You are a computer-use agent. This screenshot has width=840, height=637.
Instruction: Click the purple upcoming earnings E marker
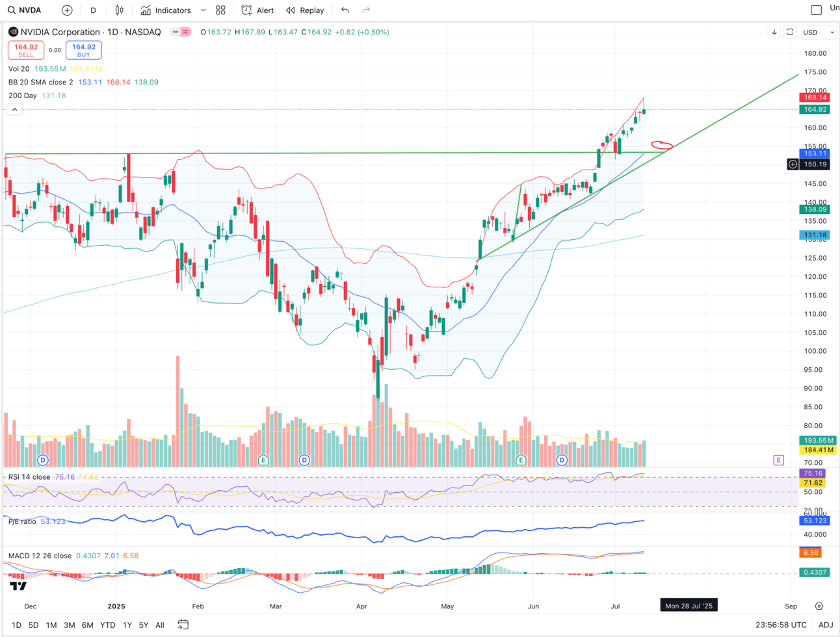pyautogui.click(x=778, y=460)
